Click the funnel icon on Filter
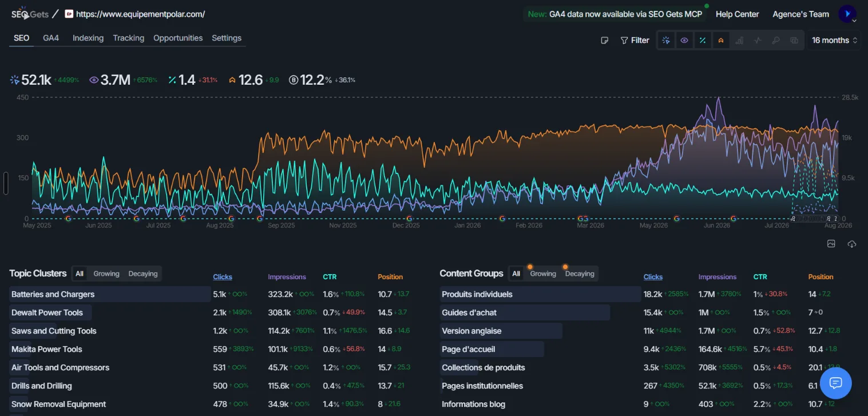Image resolution: width=868 pixels, height=416 pixels. tap(624, 40)
